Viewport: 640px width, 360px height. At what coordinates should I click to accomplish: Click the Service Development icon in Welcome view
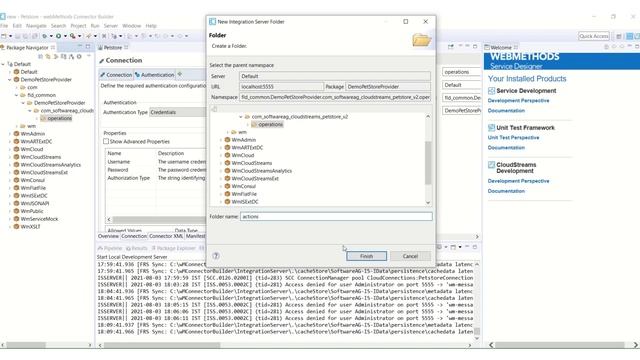(491, 91)
